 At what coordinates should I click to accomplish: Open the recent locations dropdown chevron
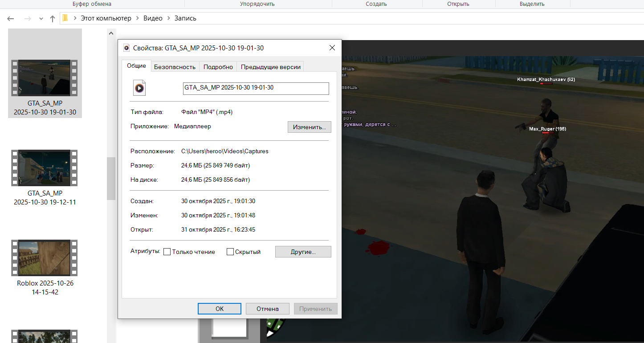pos(41,19)
